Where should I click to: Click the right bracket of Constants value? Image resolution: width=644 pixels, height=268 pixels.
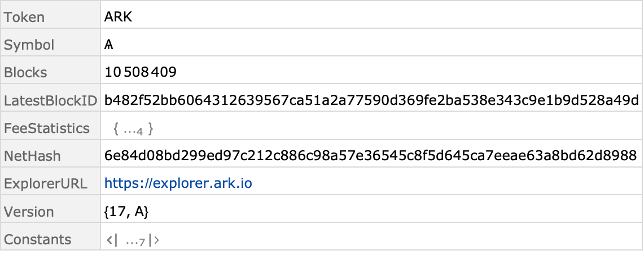[154, 240]
